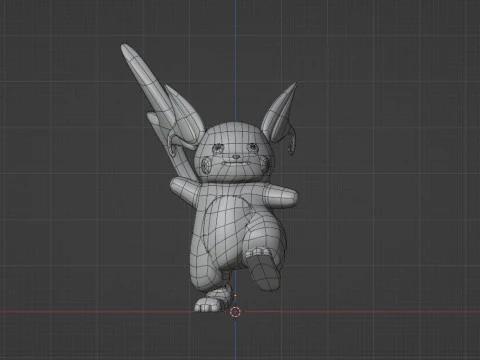Select the character's raised foot

[x=263, y=269]
